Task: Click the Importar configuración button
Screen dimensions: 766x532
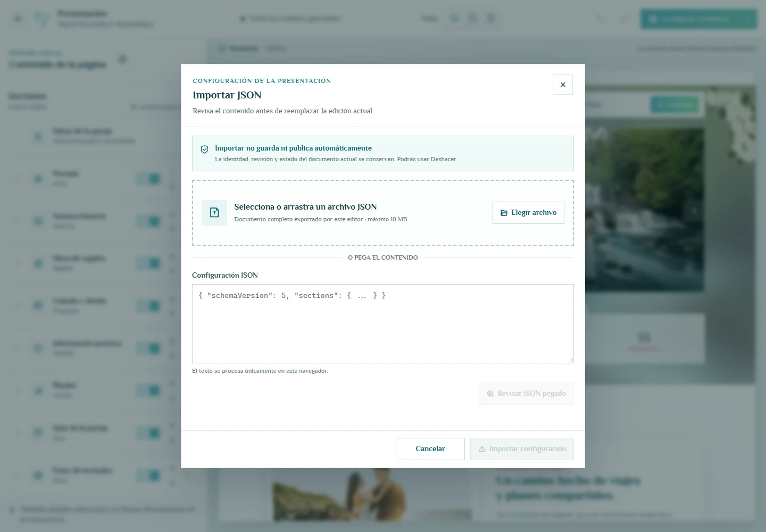Action: [522, 449]
